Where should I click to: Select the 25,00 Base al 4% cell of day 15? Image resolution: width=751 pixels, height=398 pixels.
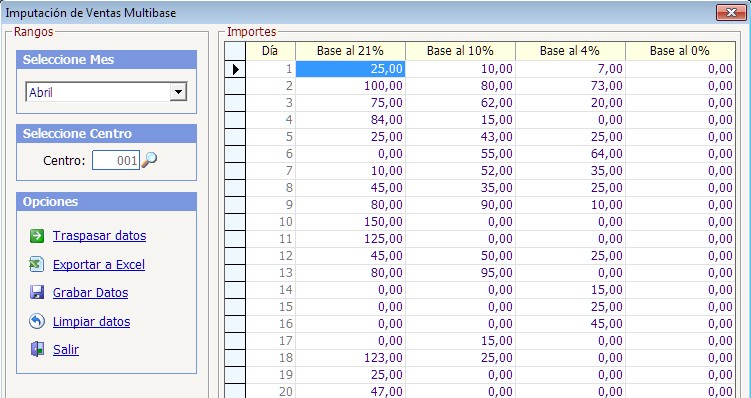570,307
